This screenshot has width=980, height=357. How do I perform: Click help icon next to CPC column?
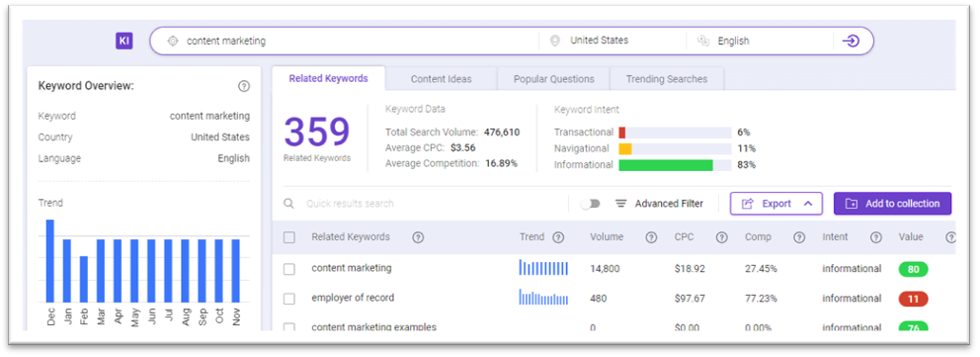[722, 237]
